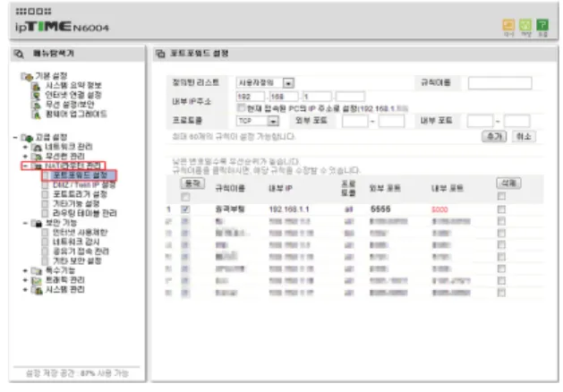This screenshot has width=563, height=392.
Task: Click the 인터넷 연결 설정 icon
Action: tap(36, 95)
